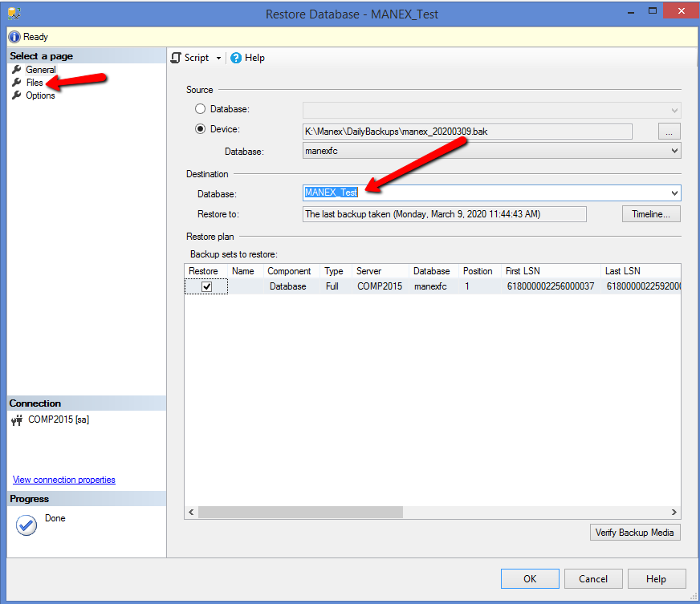Click the wrench icon beside General
Screen dimensions: 700x604
17,70
